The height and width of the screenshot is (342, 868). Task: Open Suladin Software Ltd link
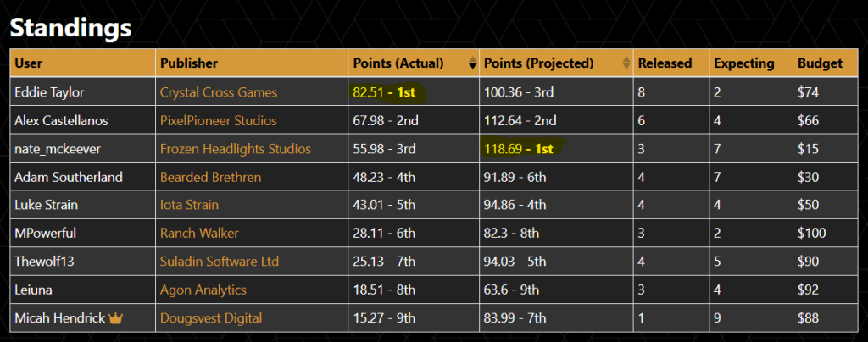coord(219,262)
